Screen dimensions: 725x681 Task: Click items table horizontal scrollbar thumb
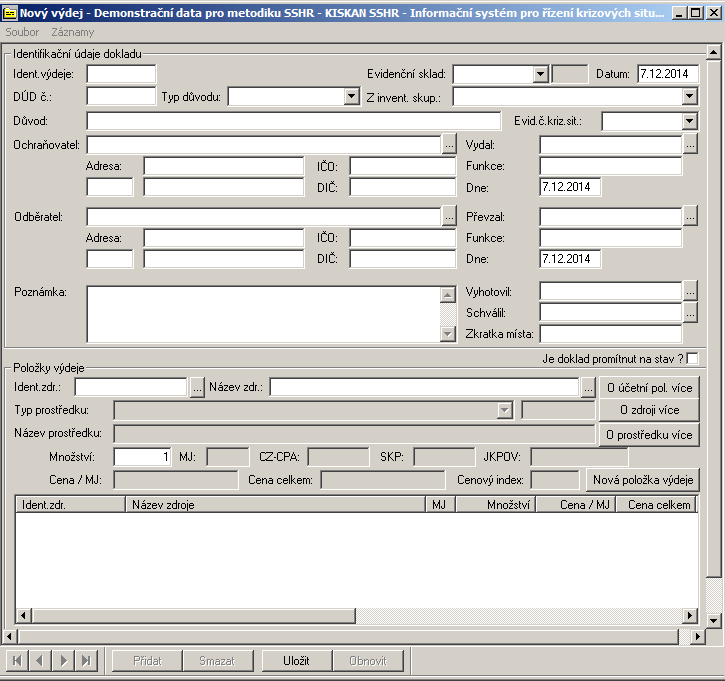pos(193,615)
